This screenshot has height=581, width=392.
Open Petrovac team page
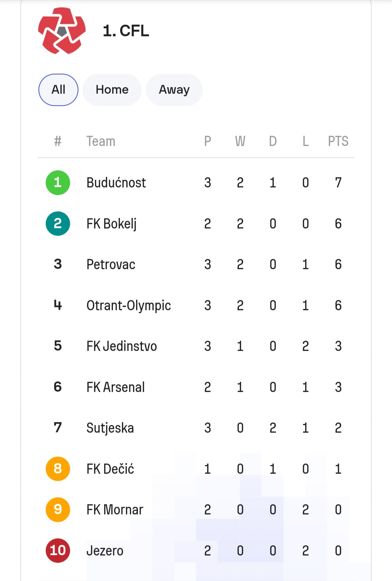111,265
